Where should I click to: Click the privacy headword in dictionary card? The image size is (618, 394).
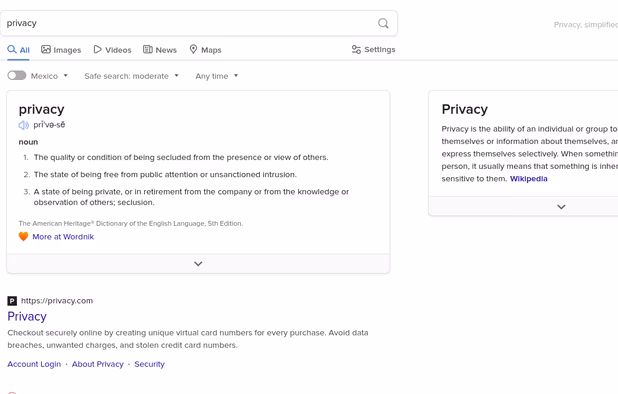tap(41, 109)
